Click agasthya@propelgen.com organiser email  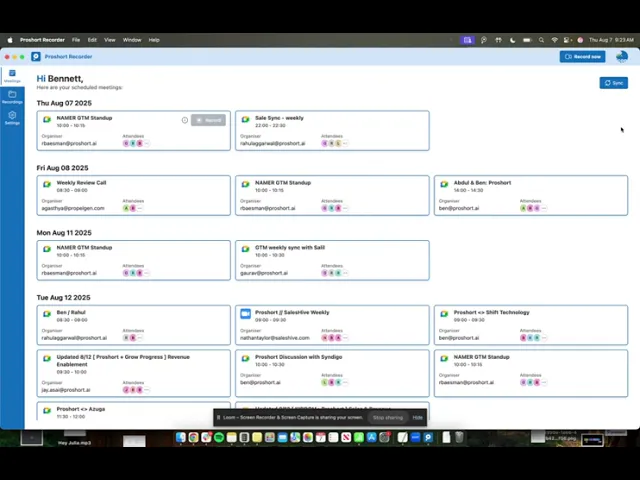(x=73, y=208)
